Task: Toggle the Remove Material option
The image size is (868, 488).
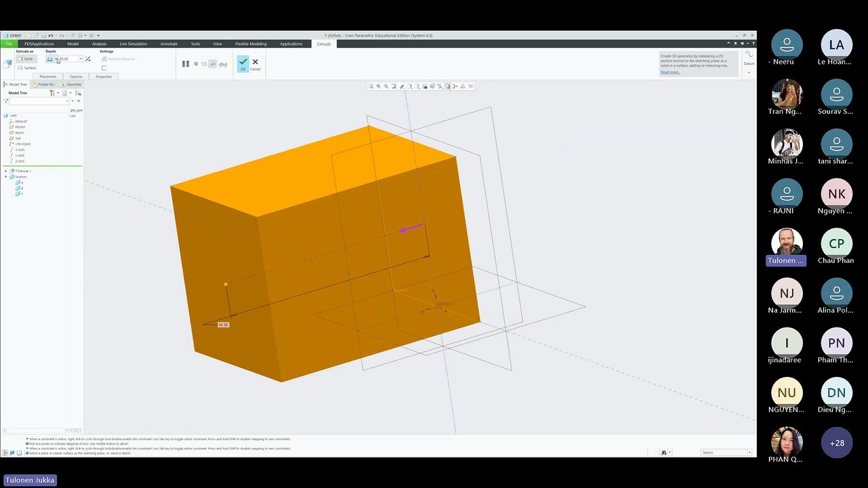Action: (118, 59)
